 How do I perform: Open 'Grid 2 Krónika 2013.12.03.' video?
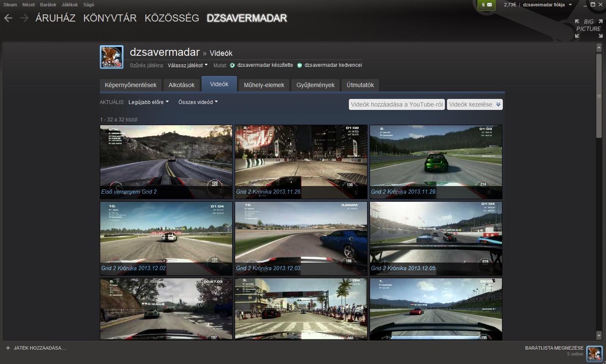(301, 238)
